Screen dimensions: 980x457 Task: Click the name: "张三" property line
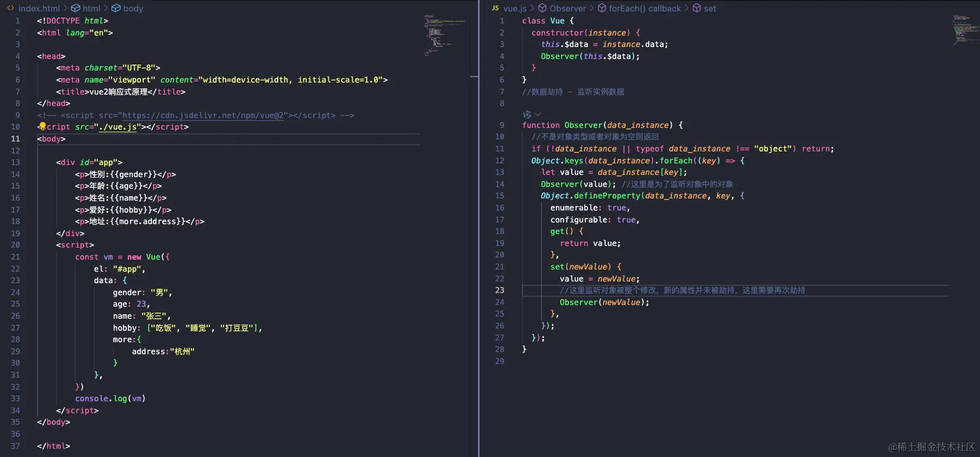[142, 316]
